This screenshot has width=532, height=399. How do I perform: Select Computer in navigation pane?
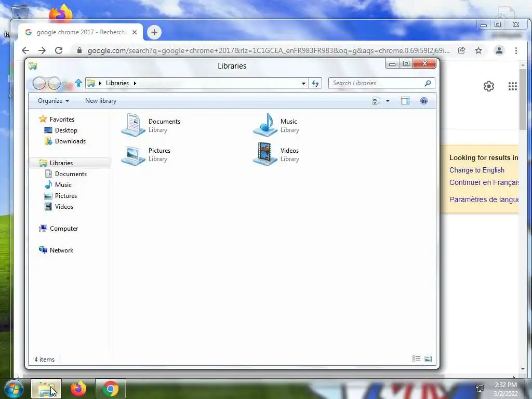[x=64, y=229]
